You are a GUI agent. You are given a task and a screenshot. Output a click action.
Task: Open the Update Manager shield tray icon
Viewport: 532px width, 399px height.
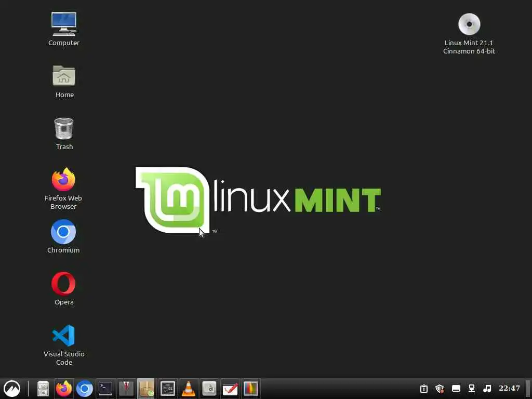tap(440, 389)
